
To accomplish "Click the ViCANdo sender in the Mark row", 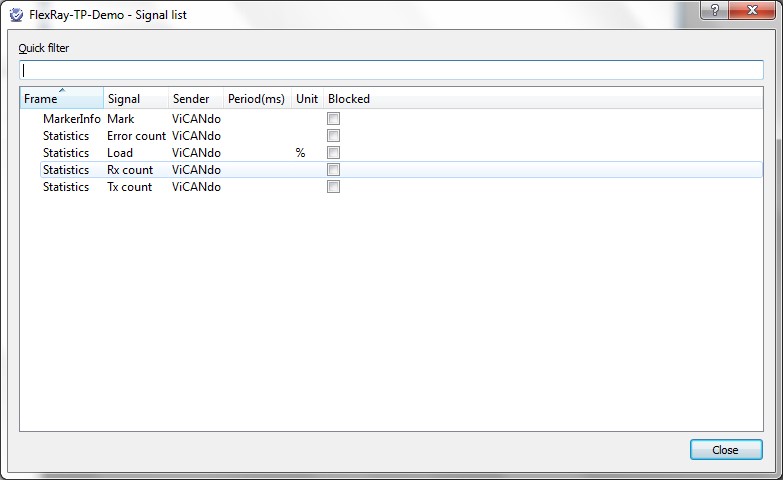I will click(196, 119).
